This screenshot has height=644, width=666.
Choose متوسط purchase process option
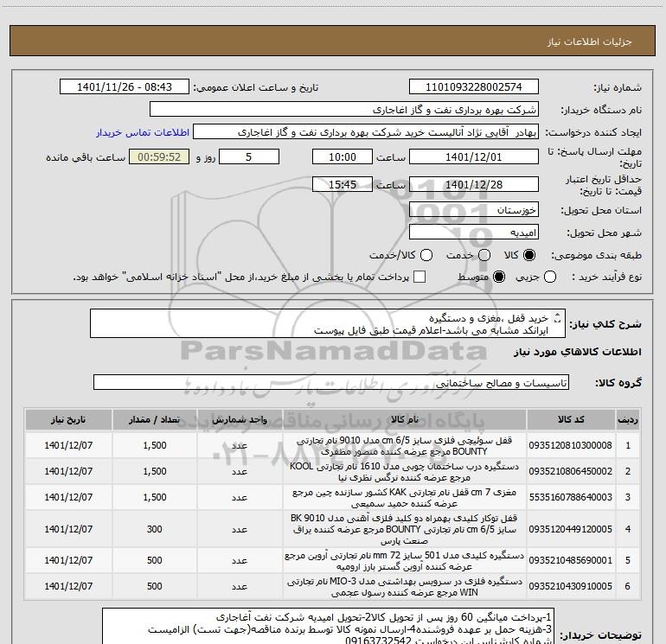(x=499, y=277)
